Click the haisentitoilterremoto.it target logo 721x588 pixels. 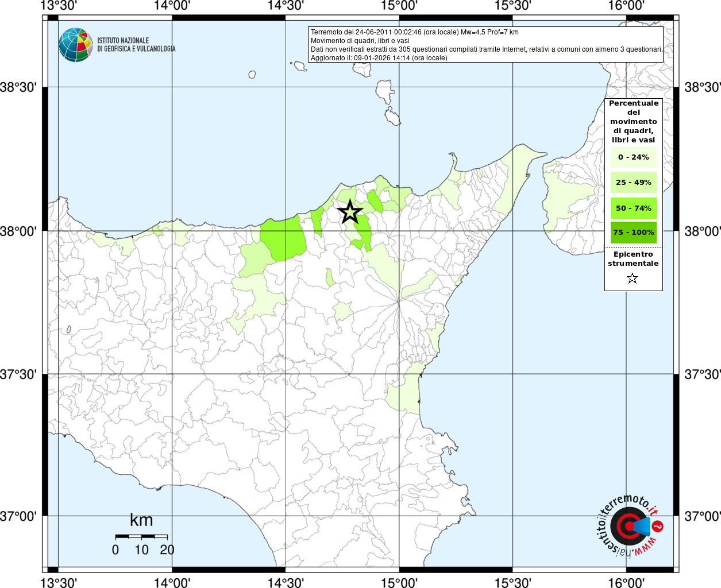[630, 525]
